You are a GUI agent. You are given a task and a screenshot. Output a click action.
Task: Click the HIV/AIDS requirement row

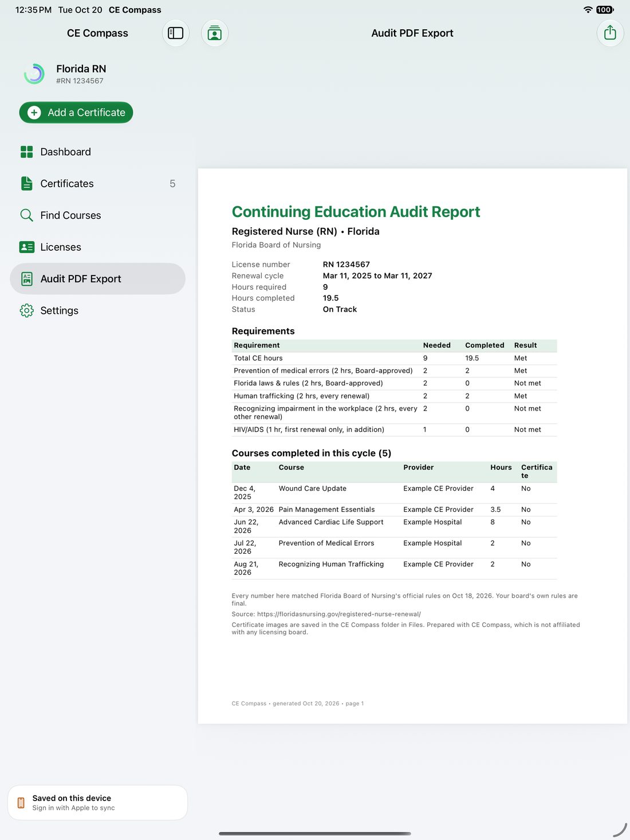coord(394,430)
